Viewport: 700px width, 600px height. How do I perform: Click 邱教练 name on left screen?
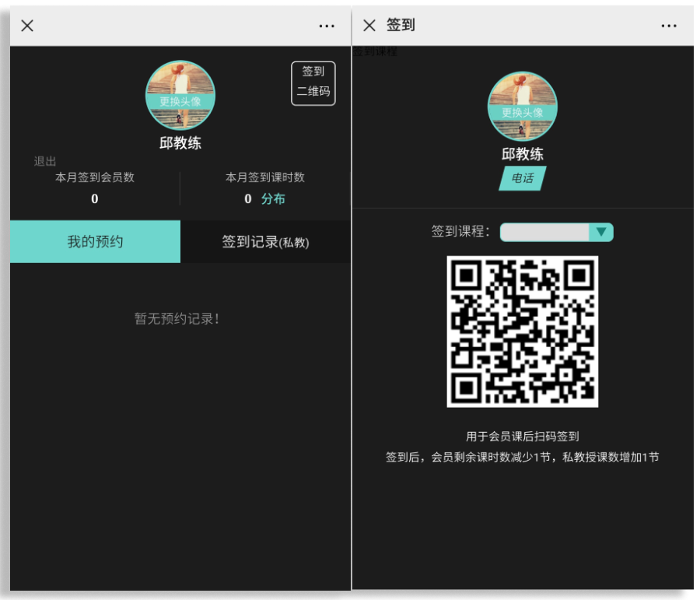pos(180,143)
